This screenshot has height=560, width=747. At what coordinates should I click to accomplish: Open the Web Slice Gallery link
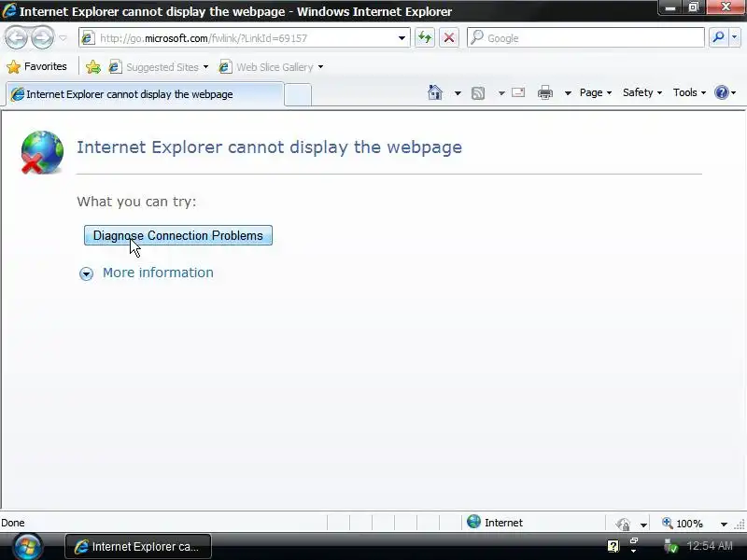pos(266,67)
